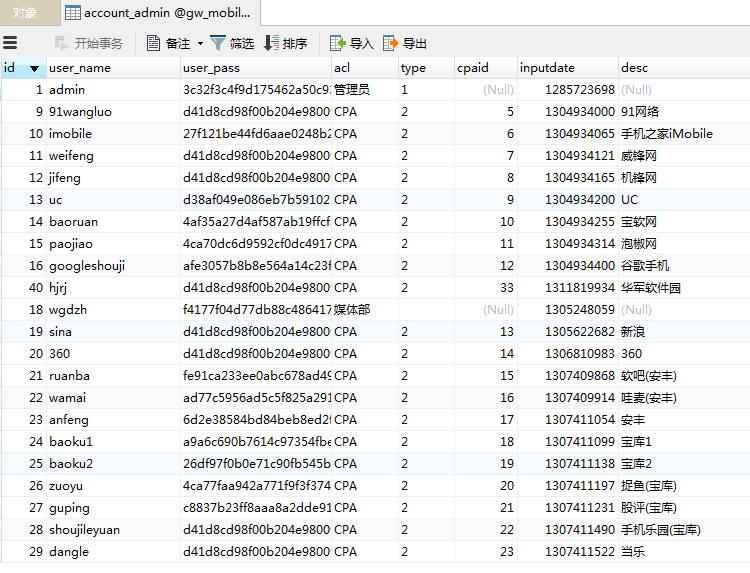Image resolution: width=750 pixels, height=573 pixels.
Task: Click the begin transaction icon
Action: (x=62, y=44)
